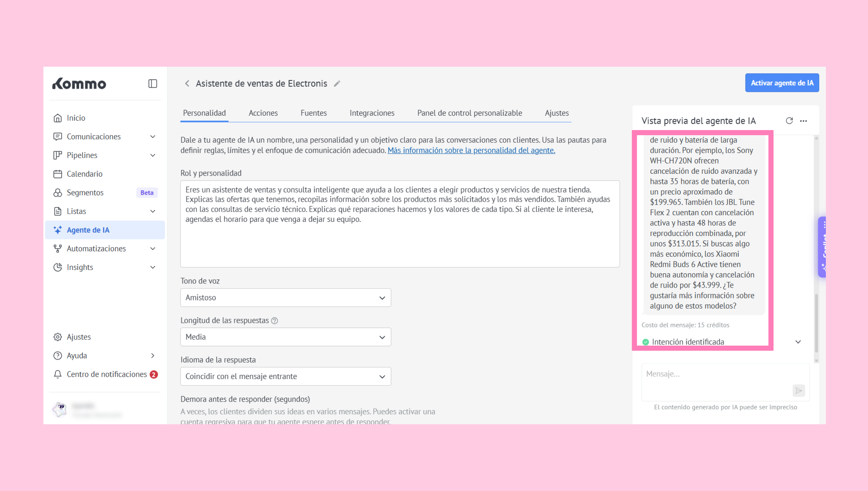Screen dimensions: 868x491
Task: Open Listas in the sidebar
Action: click(105, 211)
